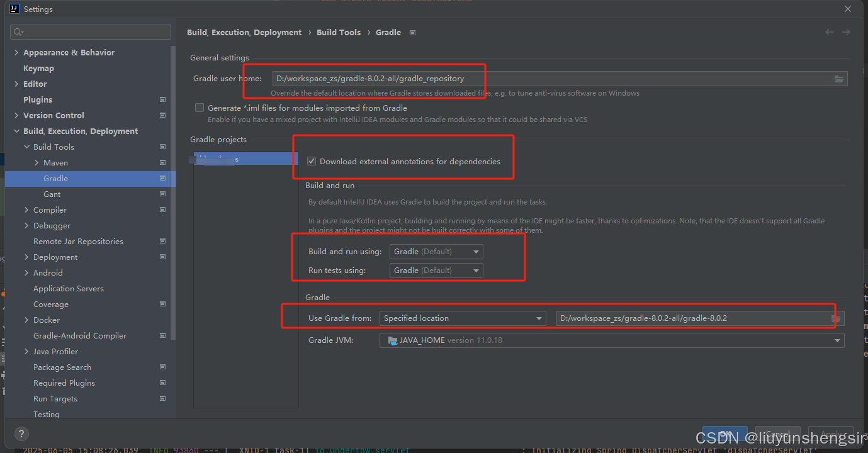
Task: Click project-level icon beside Gant
Action: click(x=162, y=194)
